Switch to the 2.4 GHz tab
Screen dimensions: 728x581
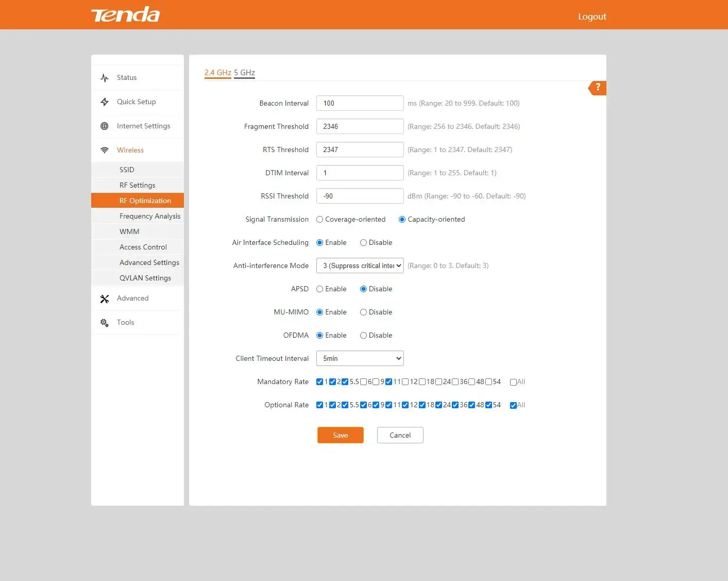(218, 73)
